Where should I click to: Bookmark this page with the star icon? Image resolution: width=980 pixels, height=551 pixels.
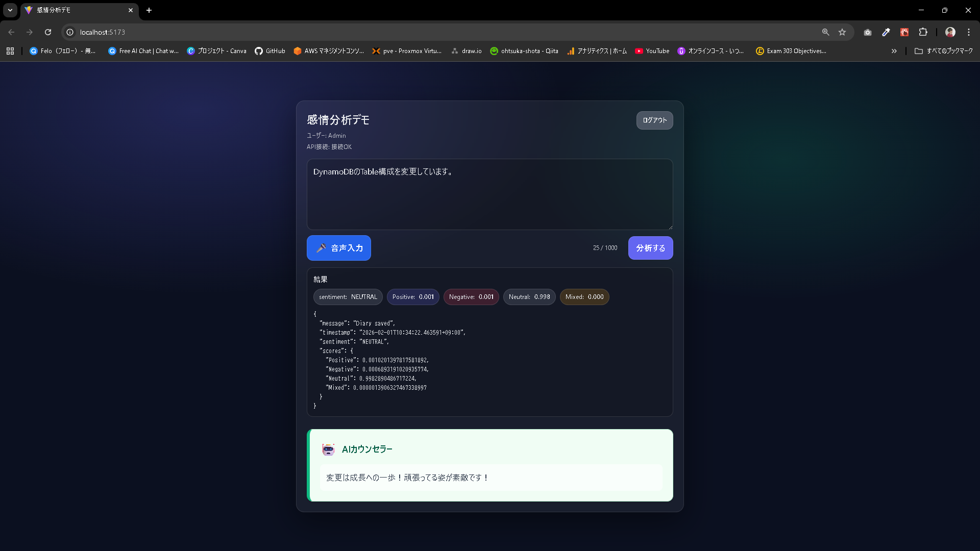pyautogui.click(x=842, y=32)
